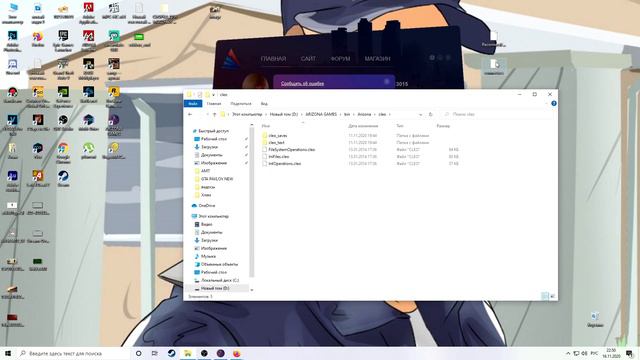Viewport: 640px width, 360px height.
Task: Click Cortana circle on taskbar
Action: click(138, 353)
